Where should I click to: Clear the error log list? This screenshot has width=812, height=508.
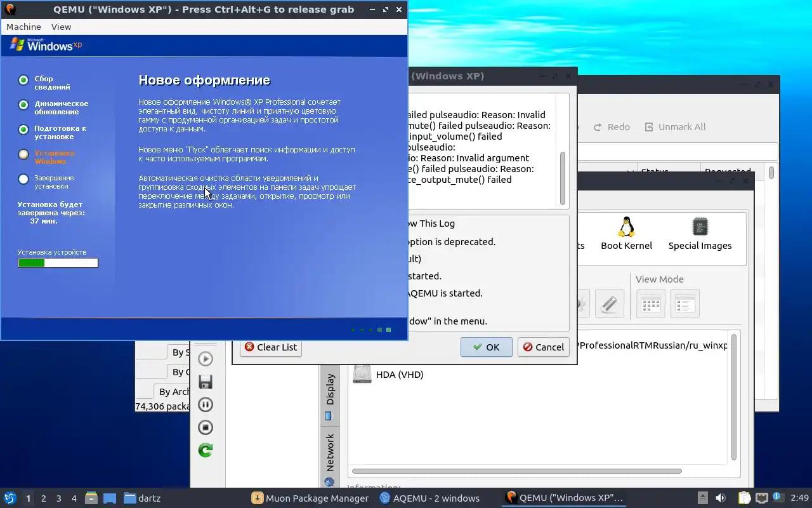[271, 347]
